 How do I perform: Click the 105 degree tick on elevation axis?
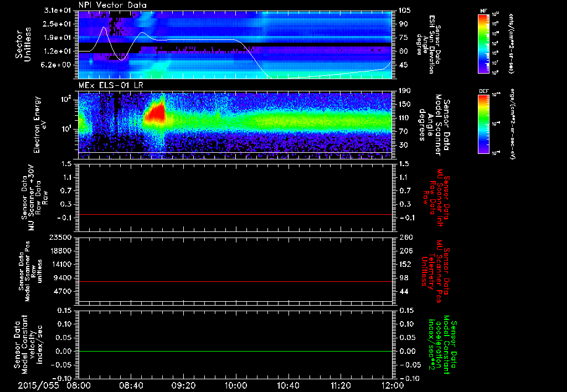coord(405,11)
